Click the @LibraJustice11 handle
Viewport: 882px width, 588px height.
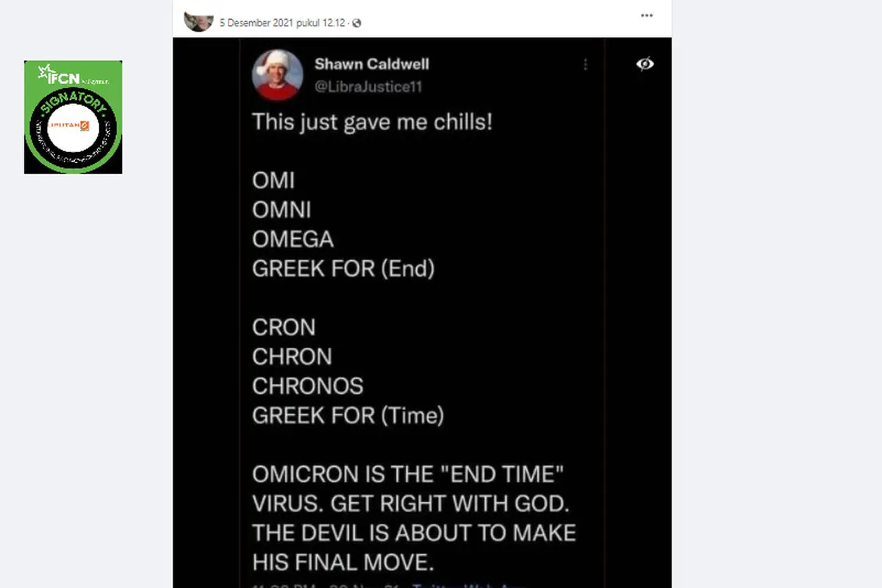[367, 86]
